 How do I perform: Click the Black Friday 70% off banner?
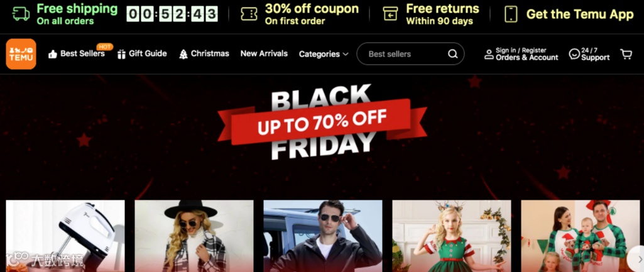[322, 122]
